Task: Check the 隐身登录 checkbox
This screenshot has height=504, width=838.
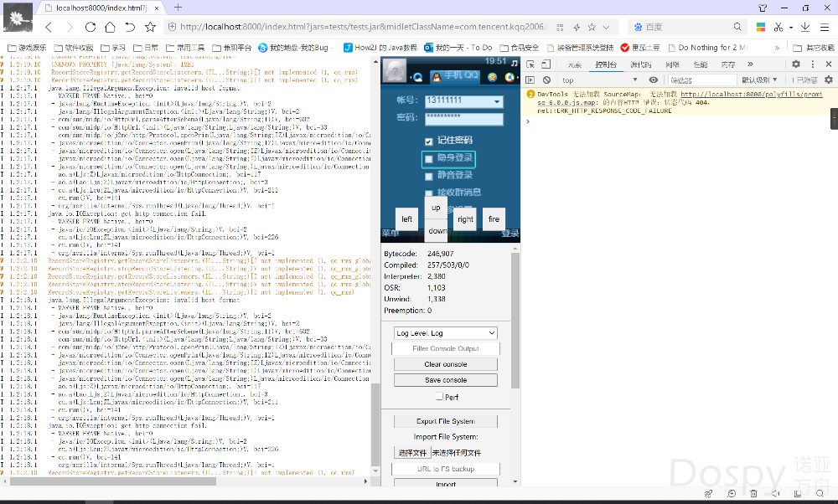Action: click(428, 158)
